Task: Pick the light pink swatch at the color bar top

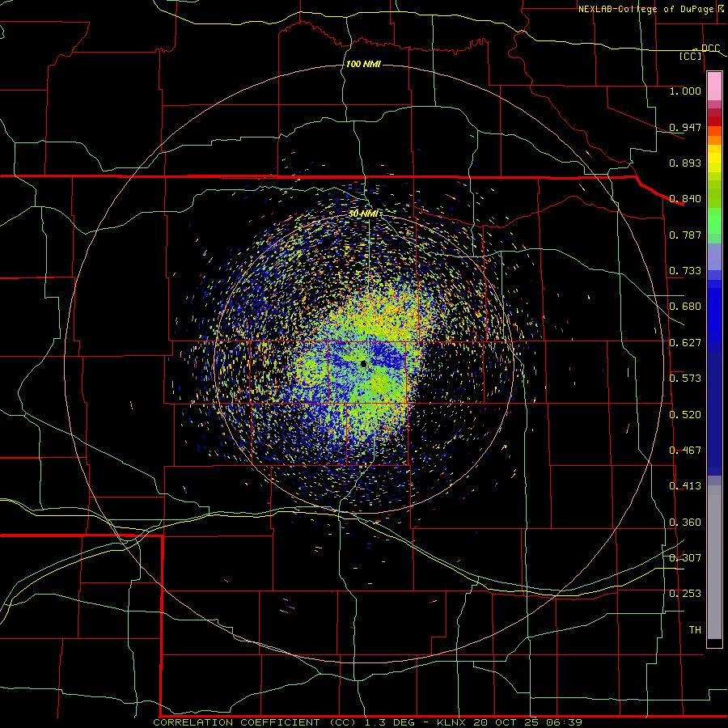Action: 714,87
